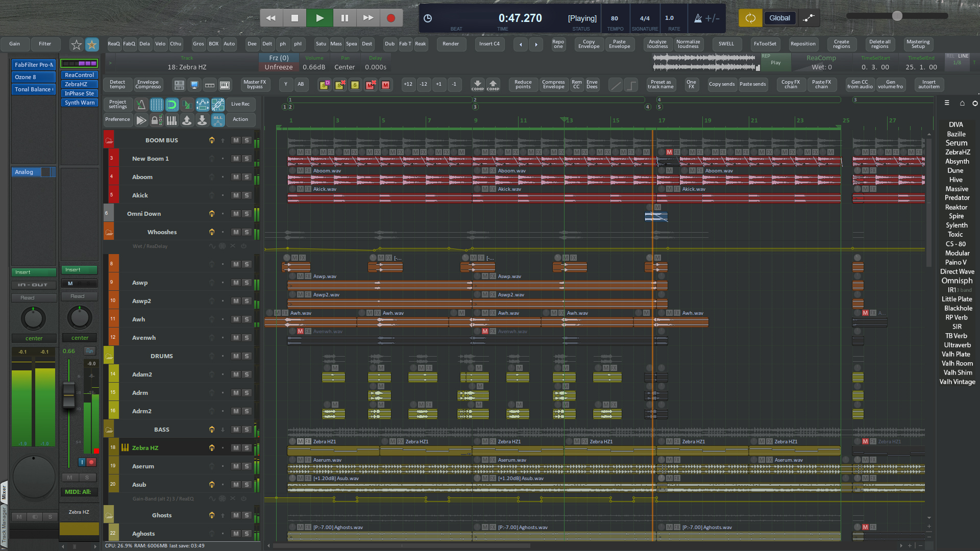Viewport: 980px width, 551px height.
Task: Mute the Zebra HZ track
Action: pos(236,448)
